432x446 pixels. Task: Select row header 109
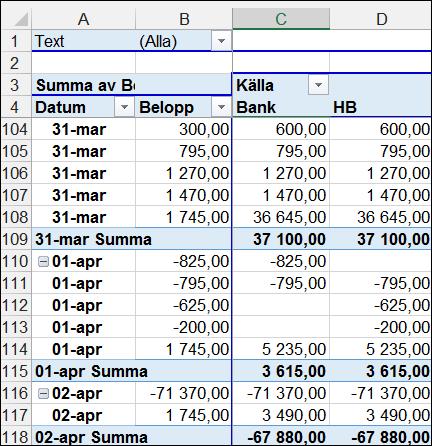coord(16,239)
